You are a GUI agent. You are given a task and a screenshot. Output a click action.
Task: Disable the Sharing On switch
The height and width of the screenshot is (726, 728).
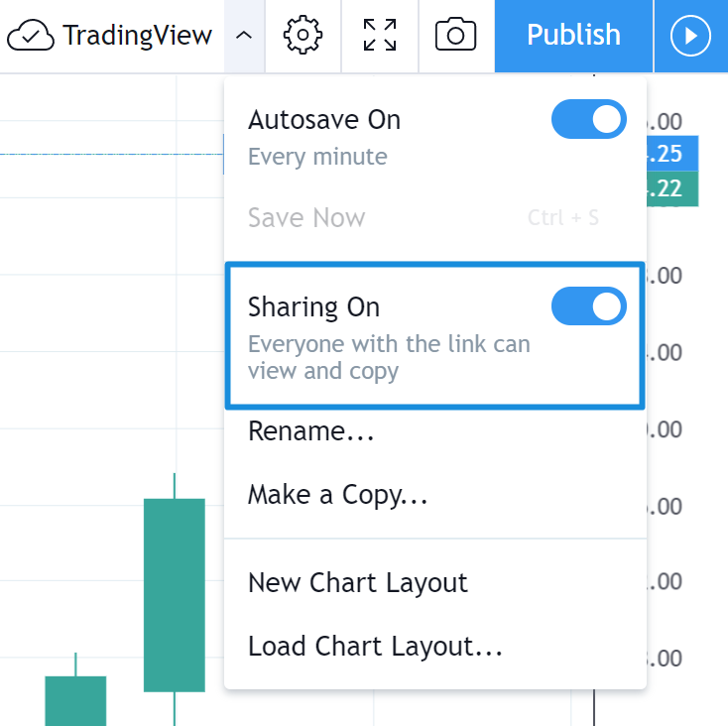589,306
